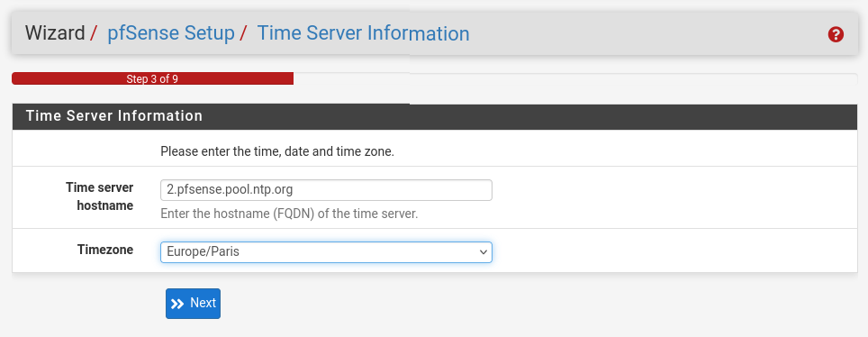The height and width of the screenshot is (337, 868).
Task: Select the Wizard breadcrumb text
Action: [x=54, y=33]
